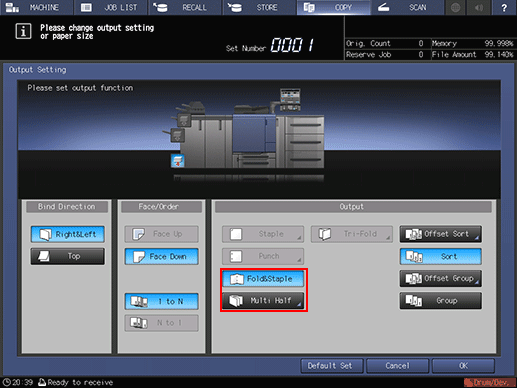The height and width of the screenshot is (388, 517).
Task: Click the Output section header
Action: click(353, 207)
